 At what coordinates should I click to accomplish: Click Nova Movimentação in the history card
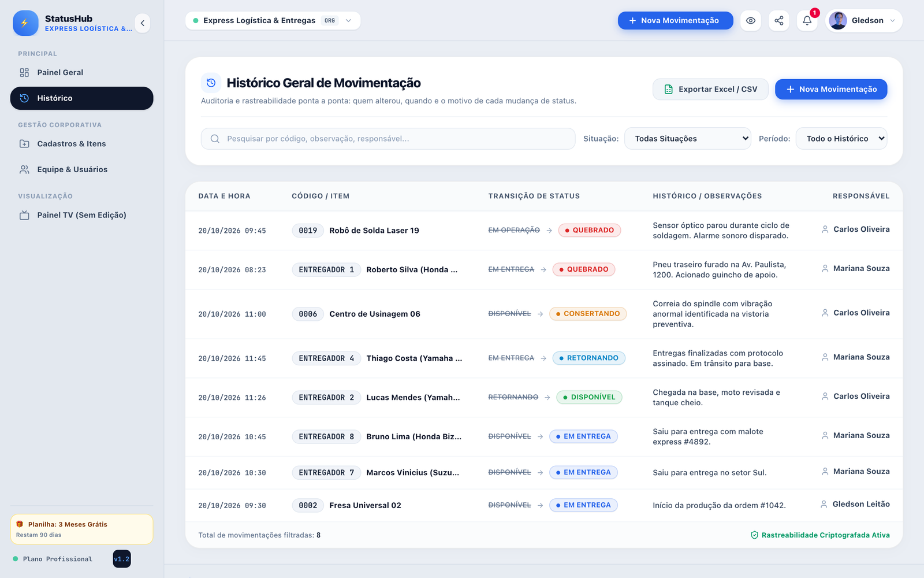pyautogui.click(x=831, y=89)
